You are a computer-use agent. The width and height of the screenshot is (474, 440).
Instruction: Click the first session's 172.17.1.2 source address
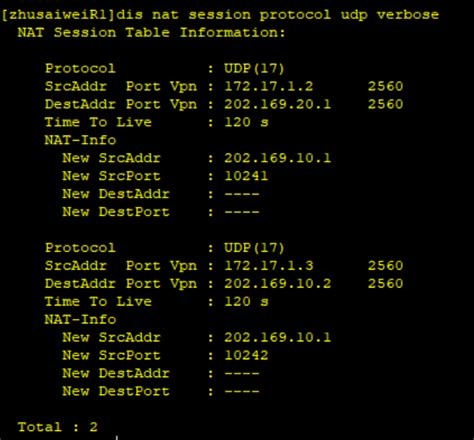pyautogui.click(x=269, y=86)
